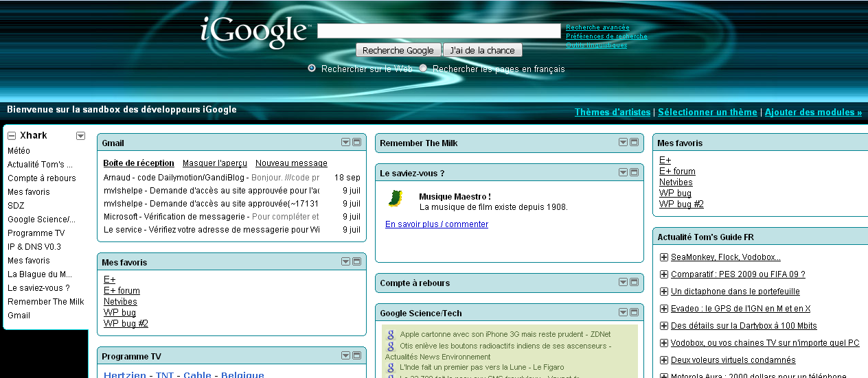Screen dimensions: 868x378
Task: Maximize the Compte à rebours gadget
Action: pos(634,282)
